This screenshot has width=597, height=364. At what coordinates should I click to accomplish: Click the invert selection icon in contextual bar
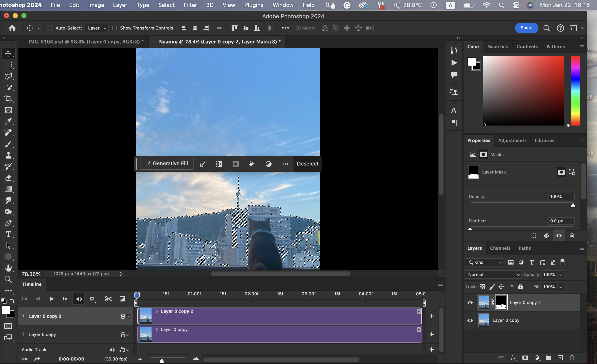tap(219, 164)
